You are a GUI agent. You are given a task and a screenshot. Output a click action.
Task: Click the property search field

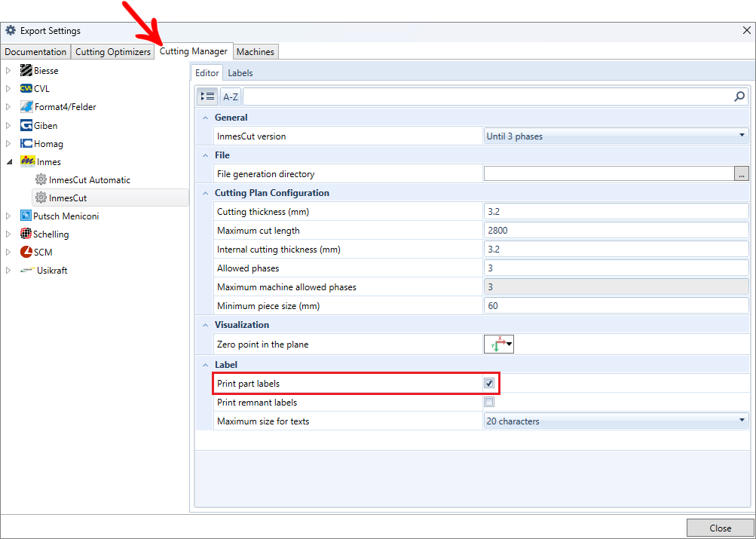tap(488, 97)
